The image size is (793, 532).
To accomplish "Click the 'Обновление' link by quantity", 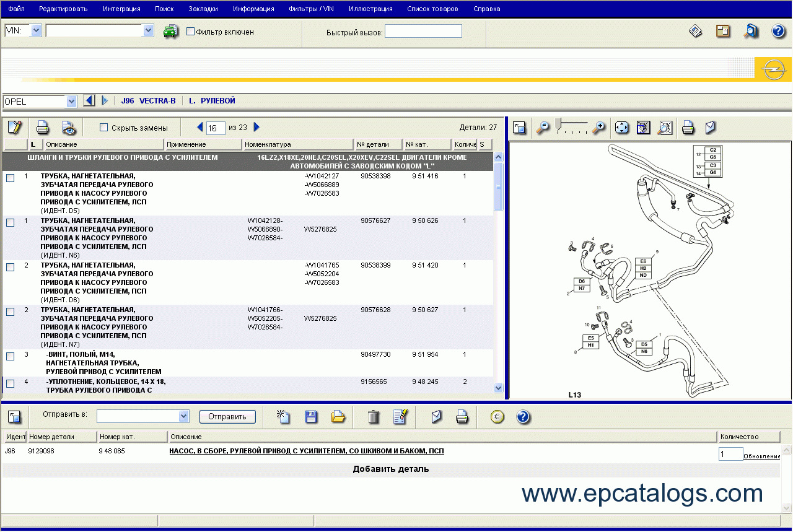I will (x=761, y=456).
